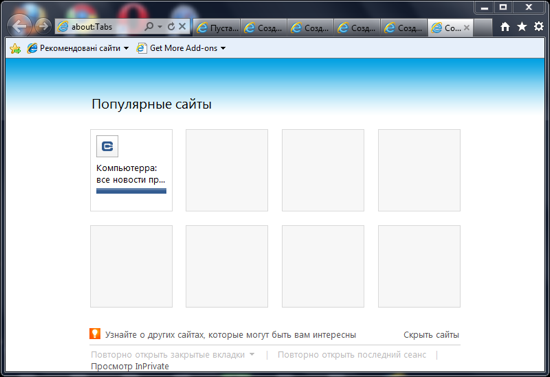Open 'Рекомендовані сайти' favorites item
This screenshot has width=550, height=377.
point(74,48)
